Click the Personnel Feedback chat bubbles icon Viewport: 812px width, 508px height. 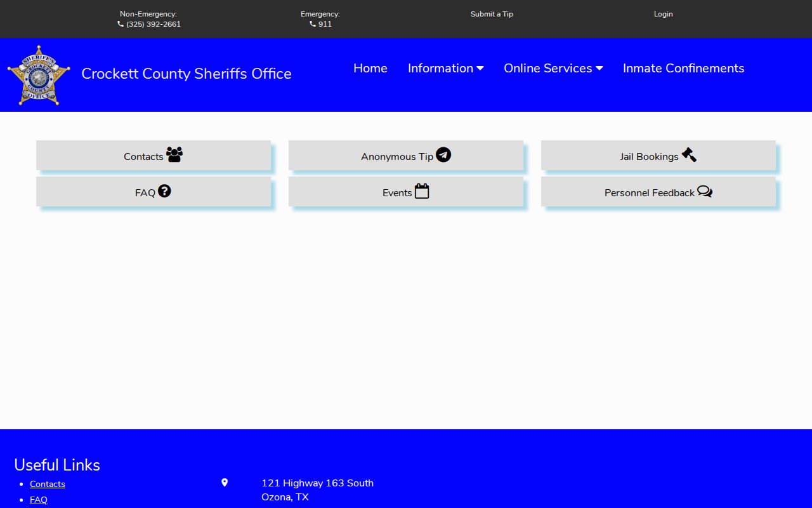[705, 191]
